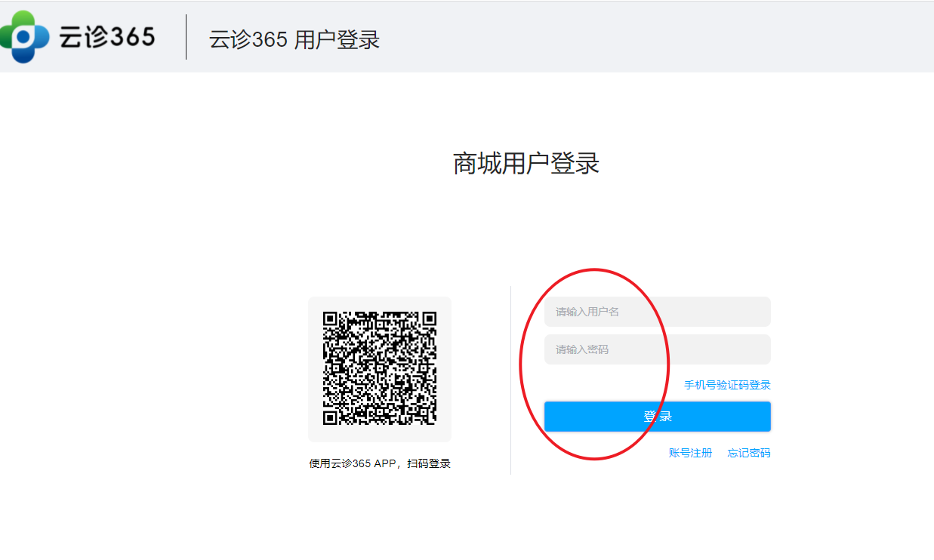Screen dimensions: 934x560
Task: Click the 商城用户登录 heading
Action: pos(526,163)
